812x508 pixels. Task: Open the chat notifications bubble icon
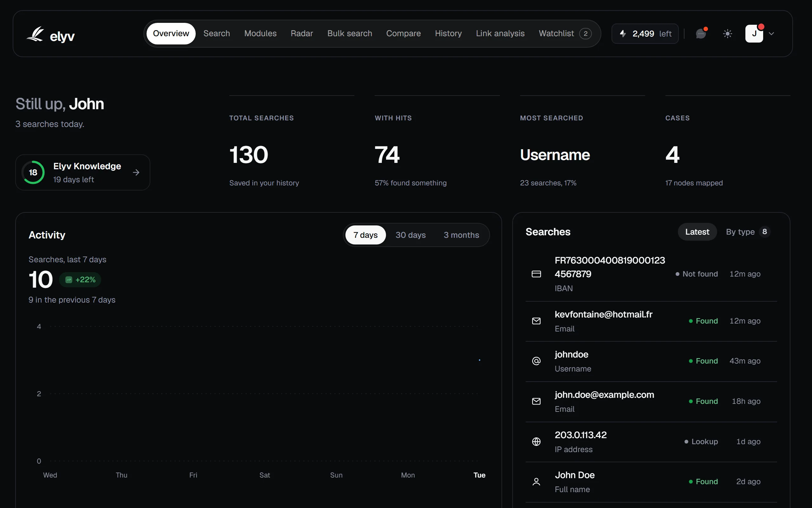(x=701, y=34)
